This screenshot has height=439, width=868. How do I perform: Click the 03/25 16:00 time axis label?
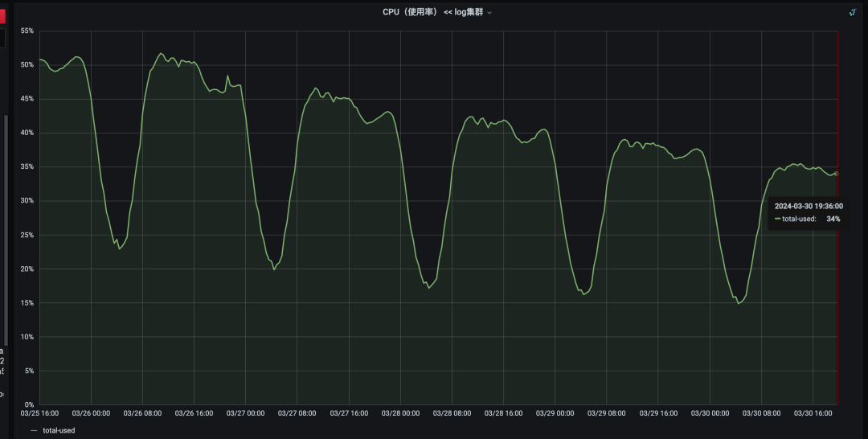pos(39,413)
